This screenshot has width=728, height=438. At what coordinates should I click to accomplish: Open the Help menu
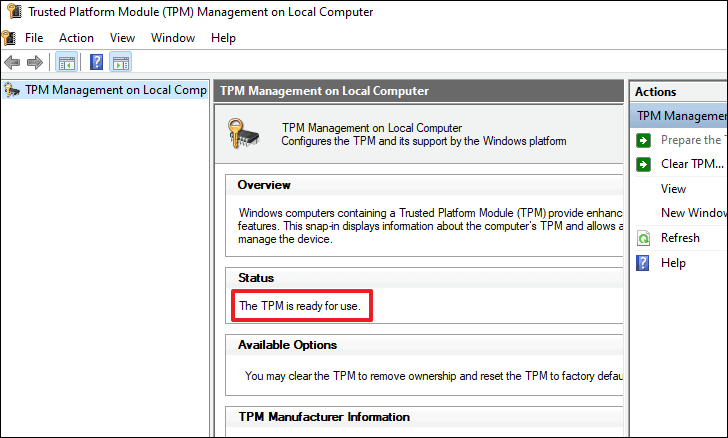(223, 38)
